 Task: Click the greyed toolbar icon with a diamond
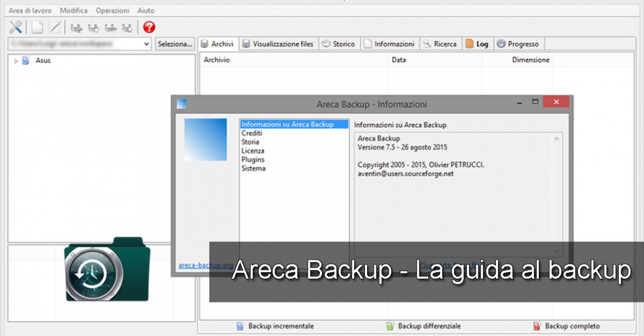127,28
